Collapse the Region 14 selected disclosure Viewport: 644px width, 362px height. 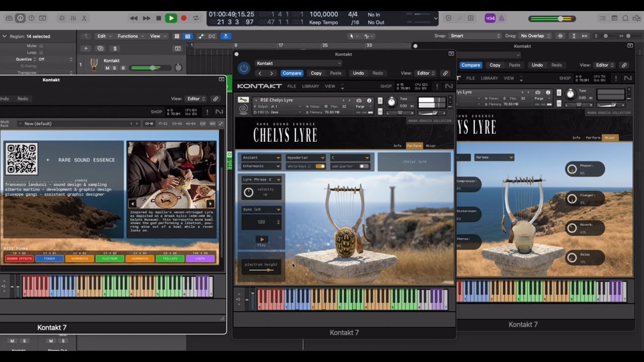[4, 36]
